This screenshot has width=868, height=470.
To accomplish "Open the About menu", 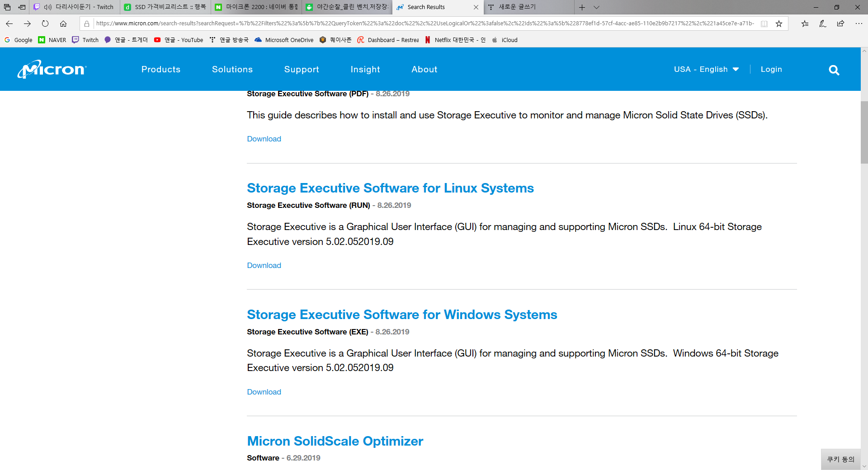I will (425, 69).
